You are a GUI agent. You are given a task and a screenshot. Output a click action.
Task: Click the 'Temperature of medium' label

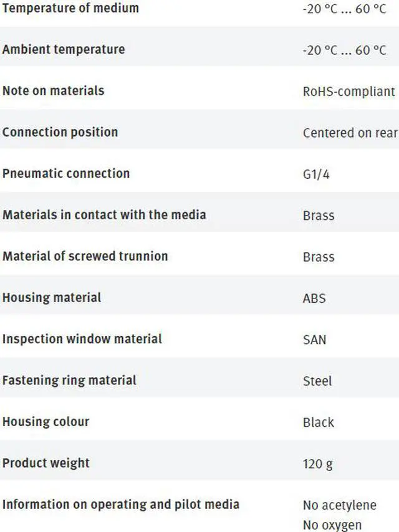[x=70, y=9]
